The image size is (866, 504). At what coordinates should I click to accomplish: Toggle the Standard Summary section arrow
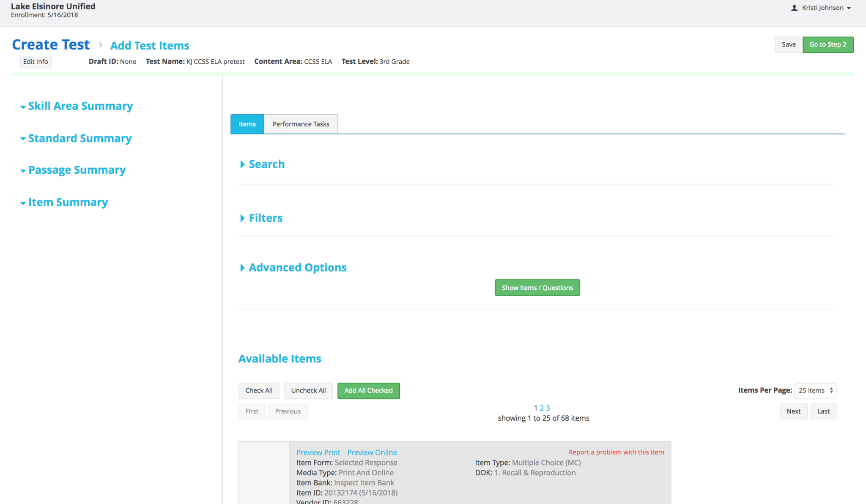coord(23,139)
